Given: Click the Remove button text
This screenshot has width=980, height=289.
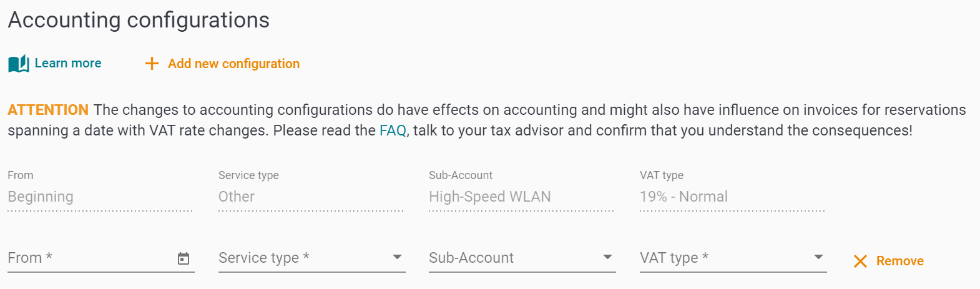Looking at the screenshot, I should pos(899,261).
